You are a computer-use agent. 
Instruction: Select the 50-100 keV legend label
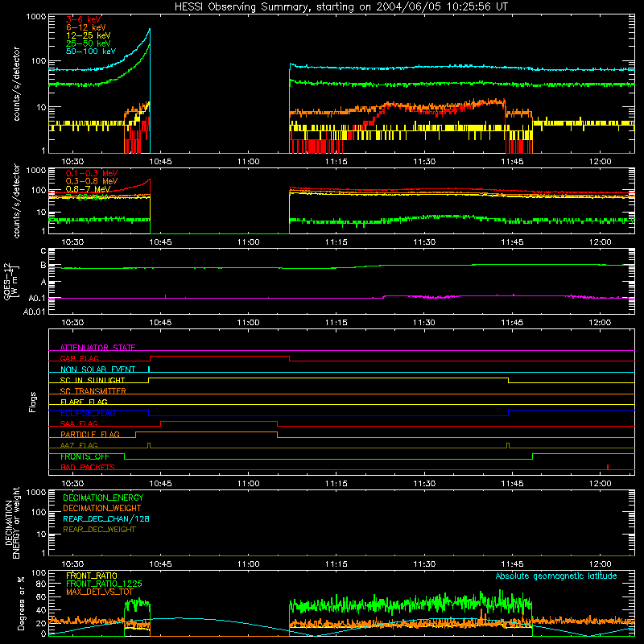(91, 52)
